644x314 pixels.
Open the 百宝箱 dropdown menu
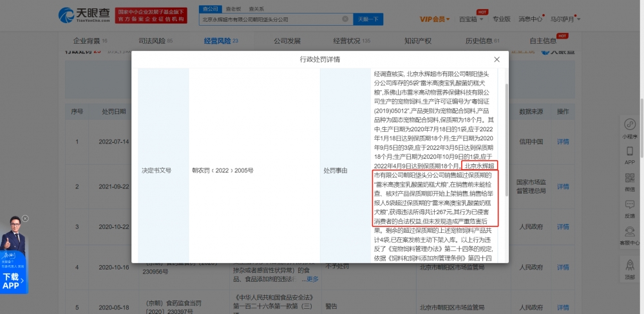tap(471, 19)
